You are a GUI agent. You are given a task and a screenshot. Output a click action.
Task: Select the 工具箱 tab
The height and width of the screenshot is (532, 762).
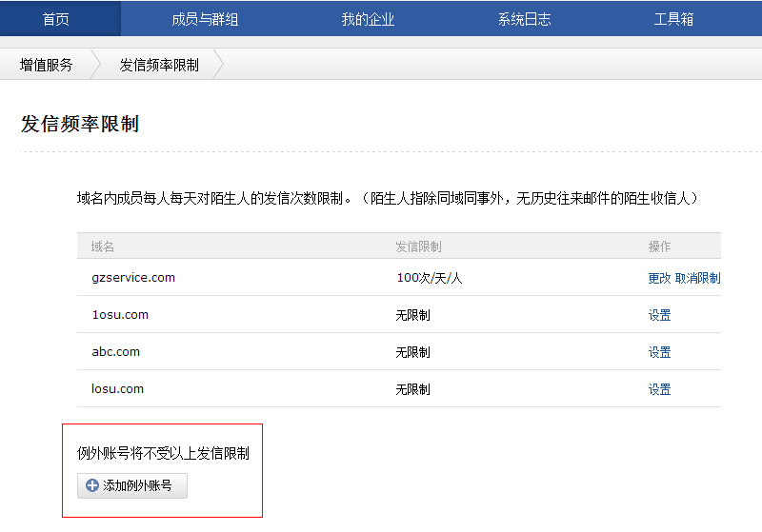pos(673,19)
